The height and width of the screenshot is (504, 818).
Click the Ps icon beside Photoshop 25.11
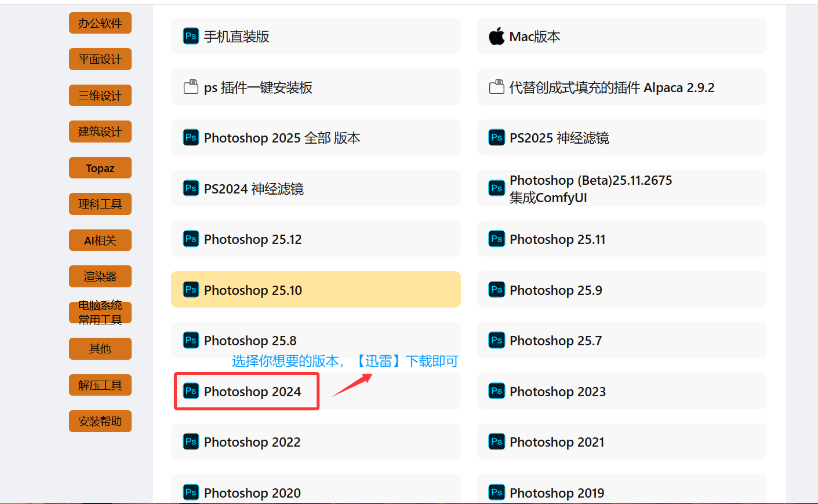496,239
